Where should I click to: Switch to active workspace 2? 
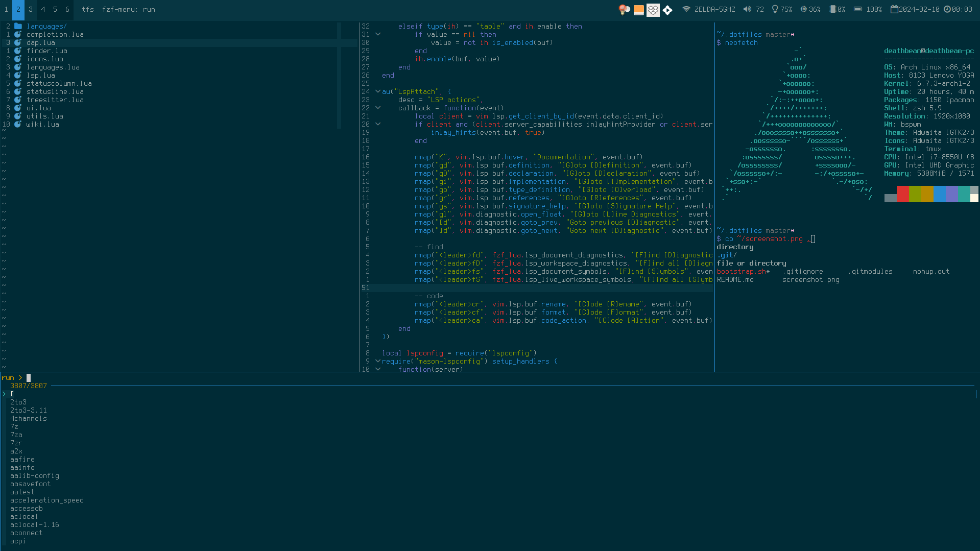18,9
